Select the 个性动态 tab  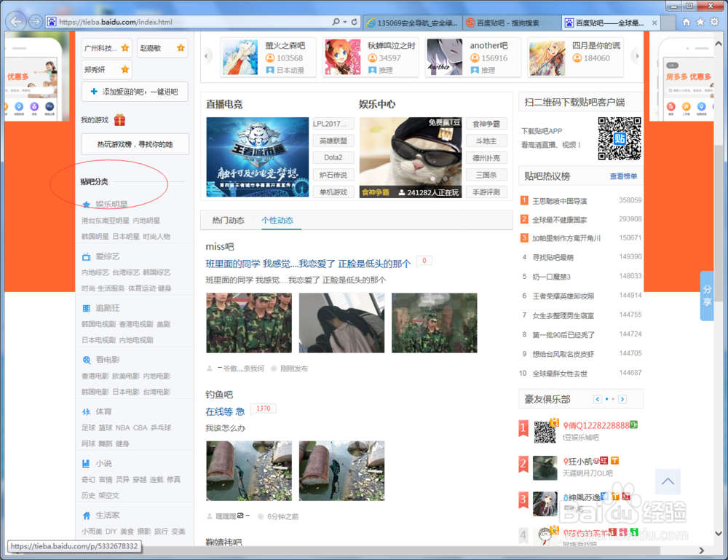coord(277,221)
